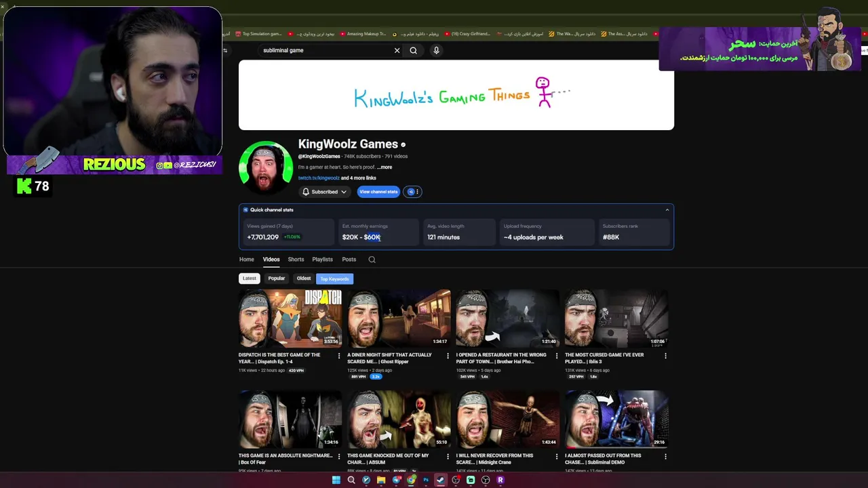The height and width of the screenshot is (488, 868).
Task: Collapse the Quick channel stats panel
Action: 667,210
